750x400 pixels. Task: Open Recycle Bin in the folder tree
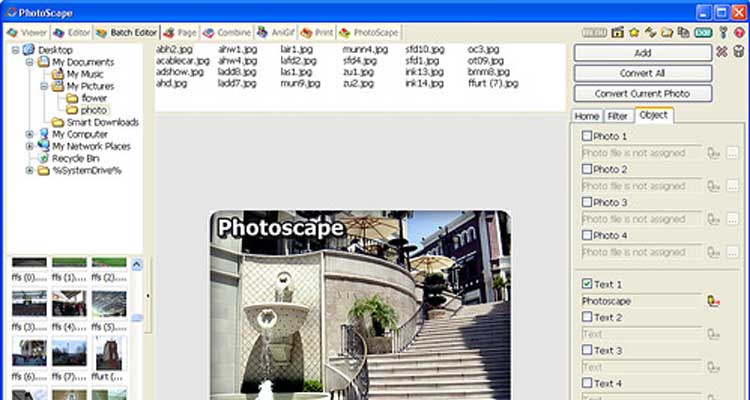click(76, 158)
